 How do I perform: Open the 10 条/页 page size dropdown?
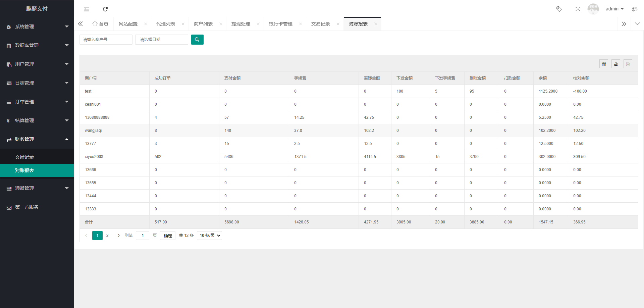coord(210,236)
